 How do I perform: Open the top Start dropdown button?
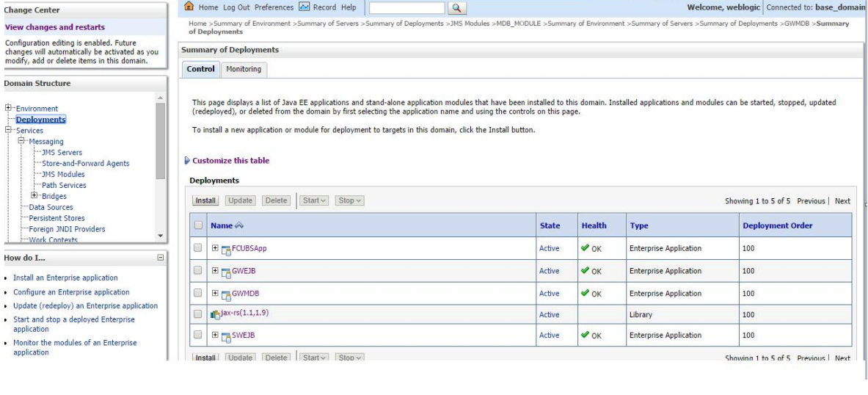pyautogui.click(x=314, y=200)
